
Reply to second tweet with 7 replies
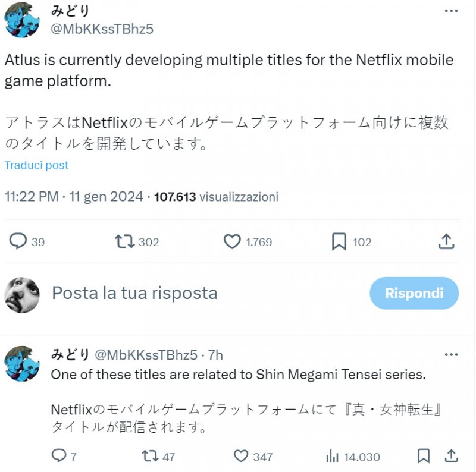58,456
